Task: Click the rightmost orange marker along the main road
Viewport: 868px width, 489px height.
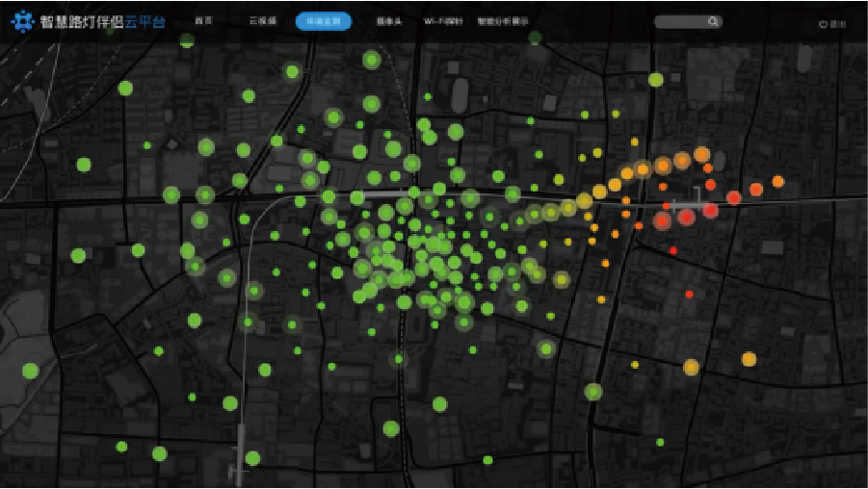Action: point(777,181)
